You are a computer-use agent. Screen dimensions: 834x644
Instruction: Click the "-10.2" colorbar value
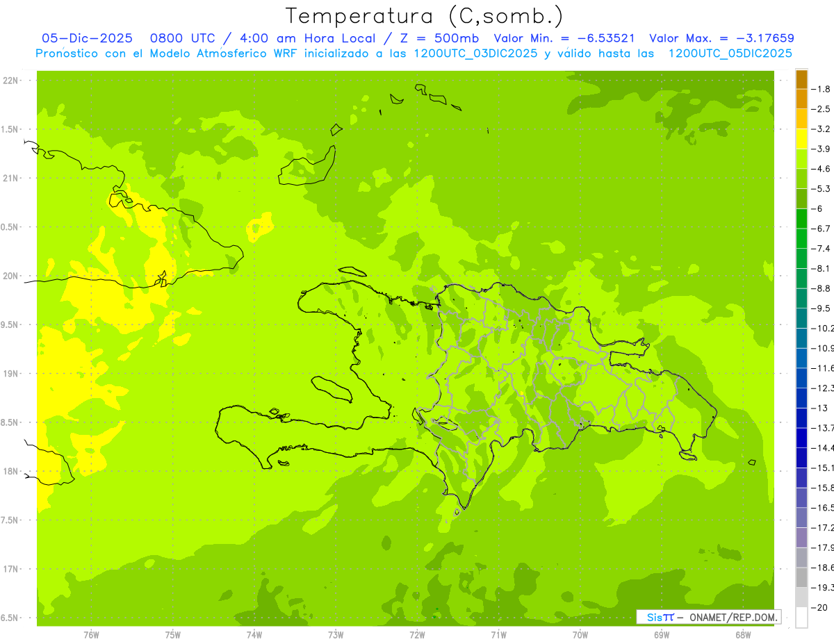823,328
